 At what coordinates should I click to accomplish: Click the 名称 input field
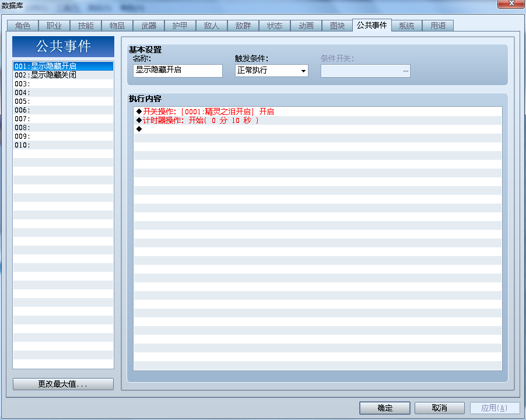(x=178, y=71)
